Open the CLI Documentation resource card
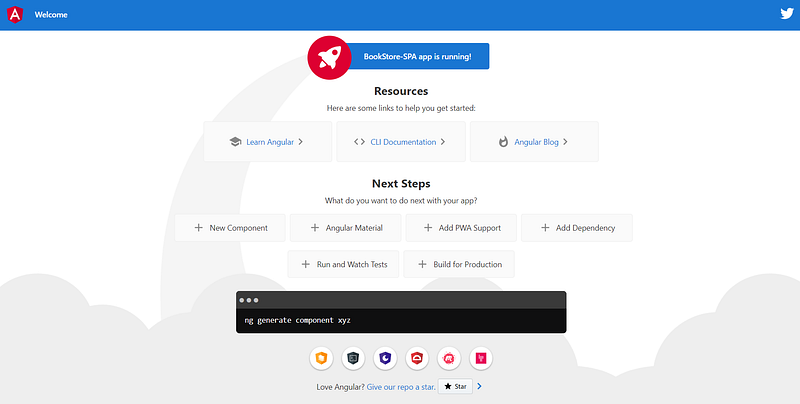This screenshot has width=800, height=404. (401, 142)
